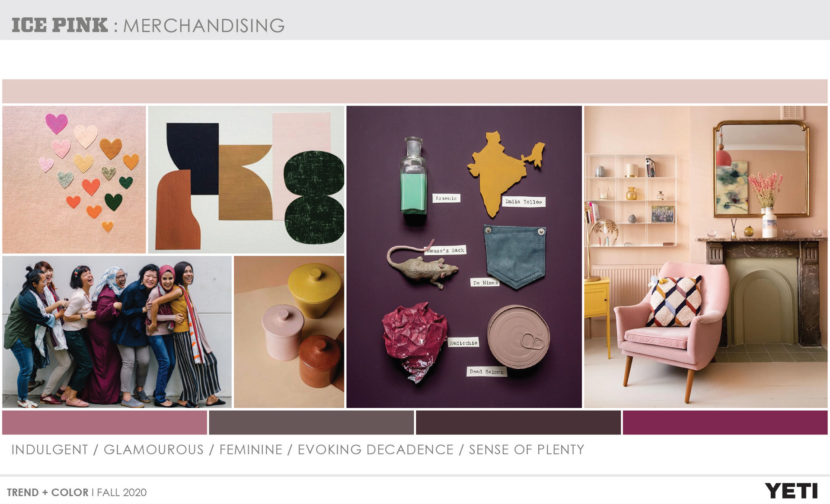Select the felt hearts image
The image size is (830, 504).
(74, 179)
